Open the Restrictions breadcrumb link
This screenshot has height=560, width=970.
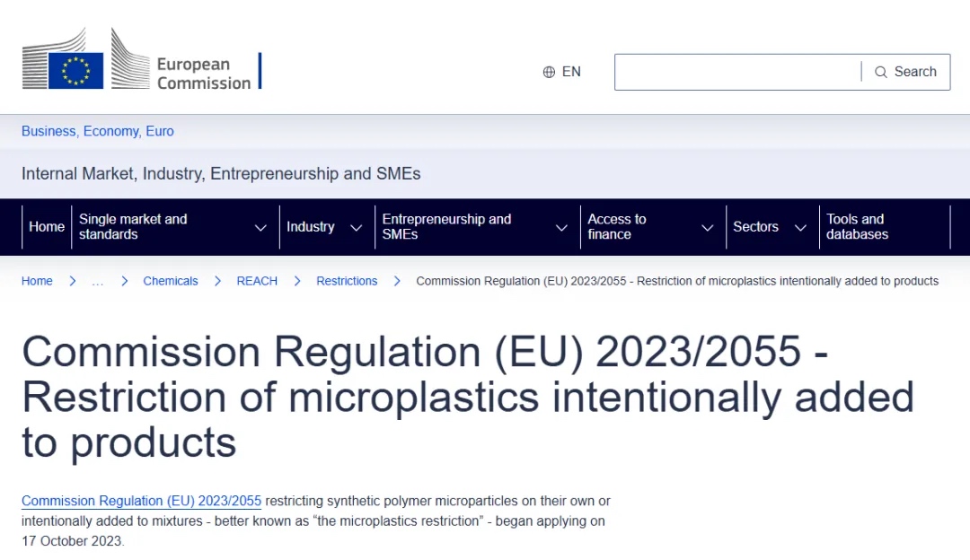[x=347, y=281]
